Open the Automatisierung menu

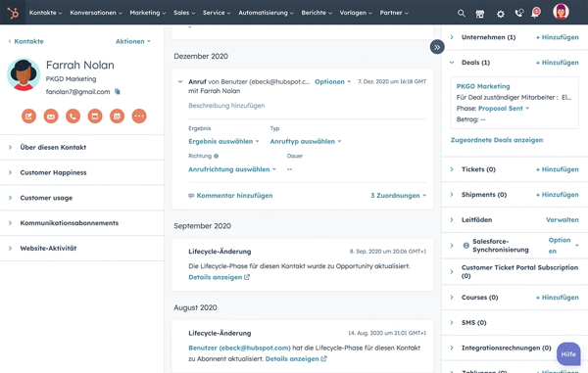(266, 13)
